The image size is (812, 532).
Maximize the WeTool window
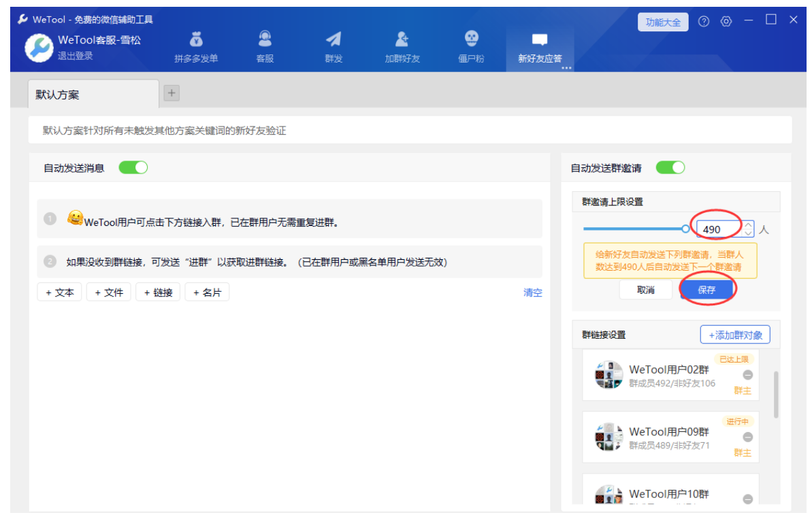point(771,20)
